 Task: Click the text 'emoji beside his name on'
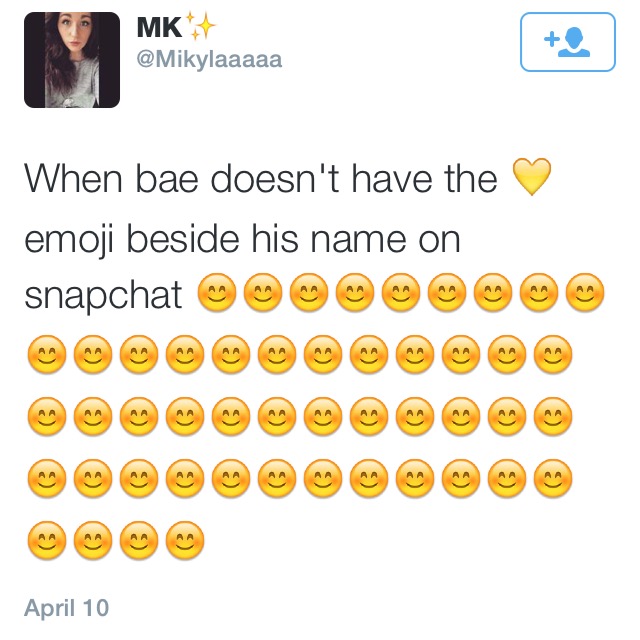(242, 239)
